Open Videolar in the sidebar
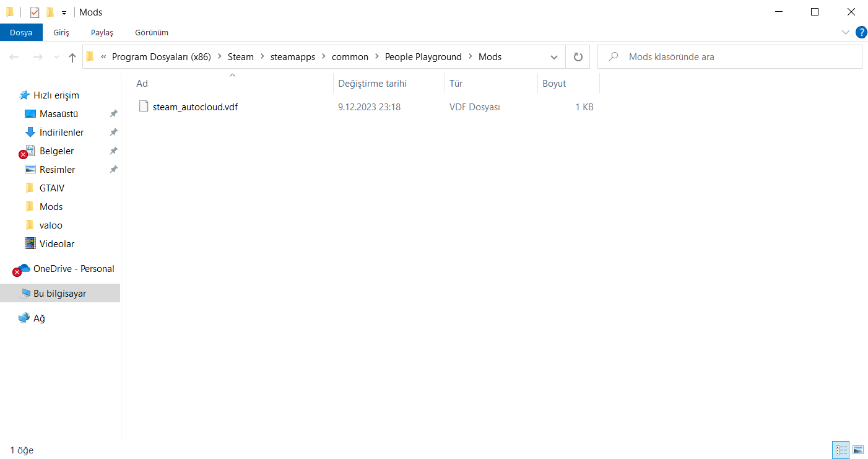Image resolution: width=868 pixels, height=459 pixels. pyautogui.click(x=57, y=244)
